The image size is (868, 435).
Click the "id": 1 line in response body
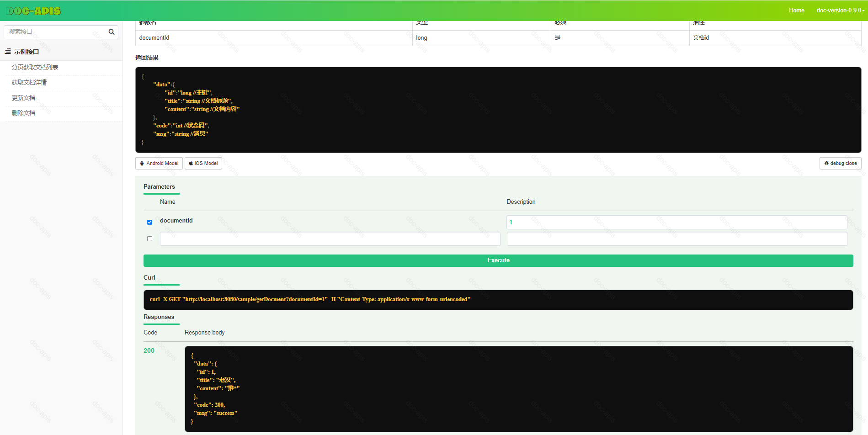(x=206, y=372)
